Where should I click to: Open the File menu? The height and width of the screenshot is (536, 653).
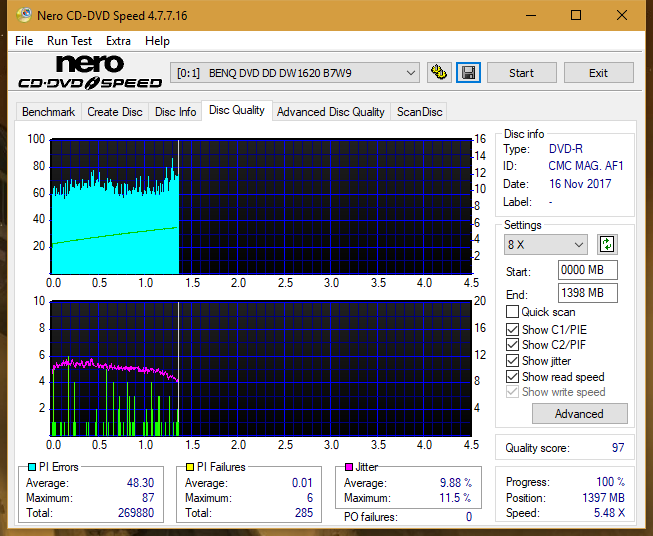click(x=24, y=41)
